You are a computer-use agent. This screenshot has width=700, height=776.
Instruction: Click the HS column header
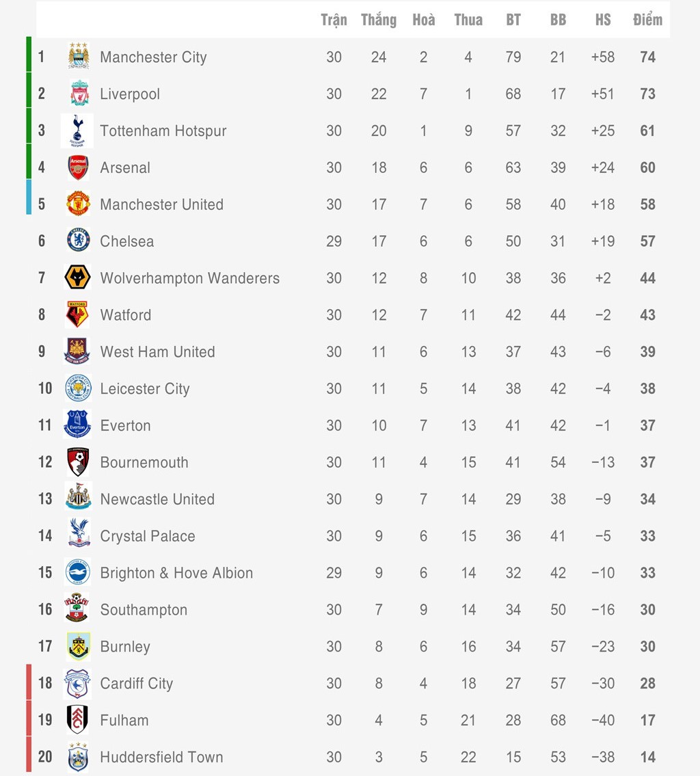(603, 20)
